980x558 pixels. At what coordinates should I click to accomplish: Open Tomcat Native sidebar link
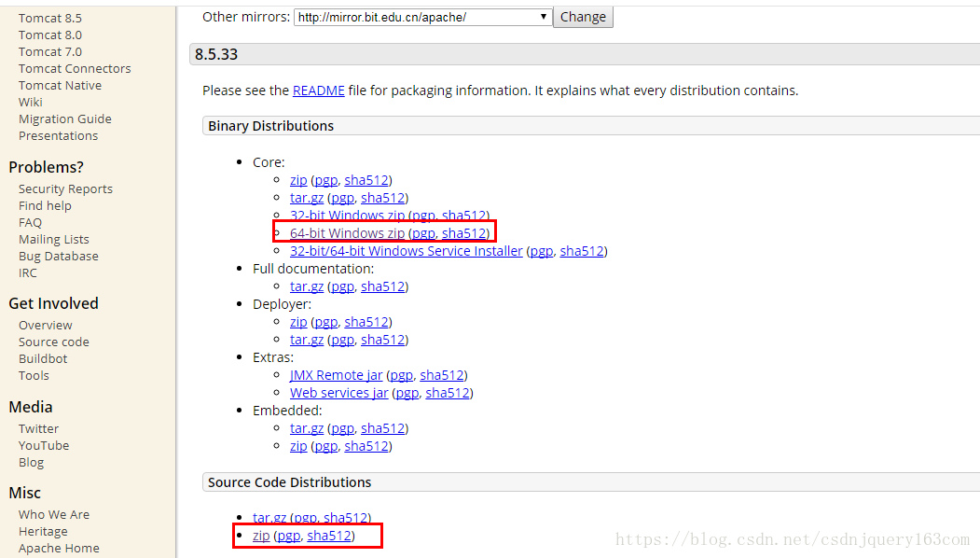click(x=60, y=86)
